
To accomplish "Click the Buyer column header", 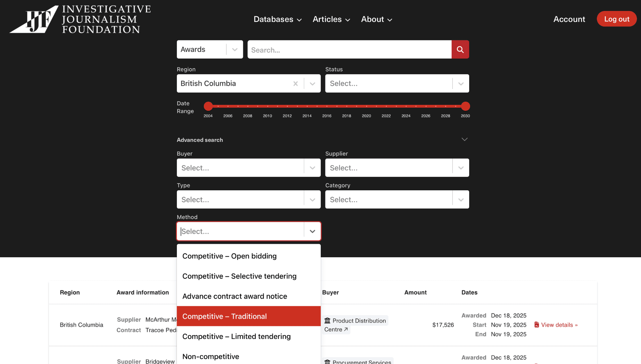I will tap(330, 292).
